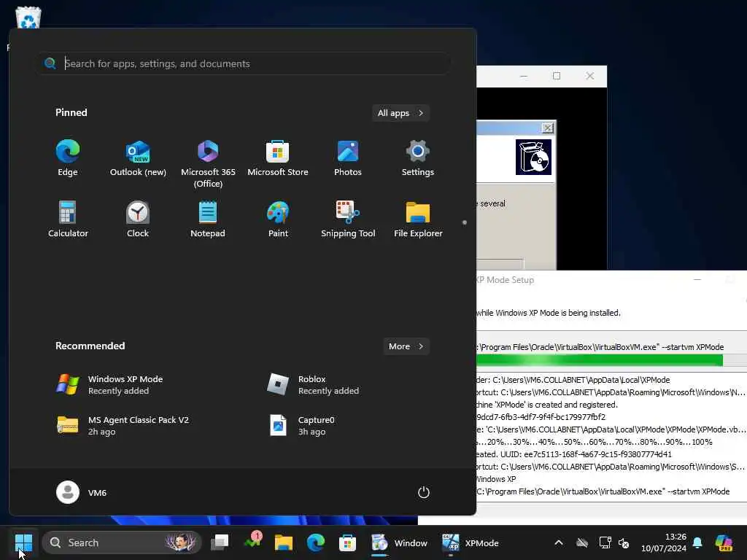The height and width of the screenshot is (560, 747).
Task: Open Notepad from pinned apps
Action: [208, 219]
